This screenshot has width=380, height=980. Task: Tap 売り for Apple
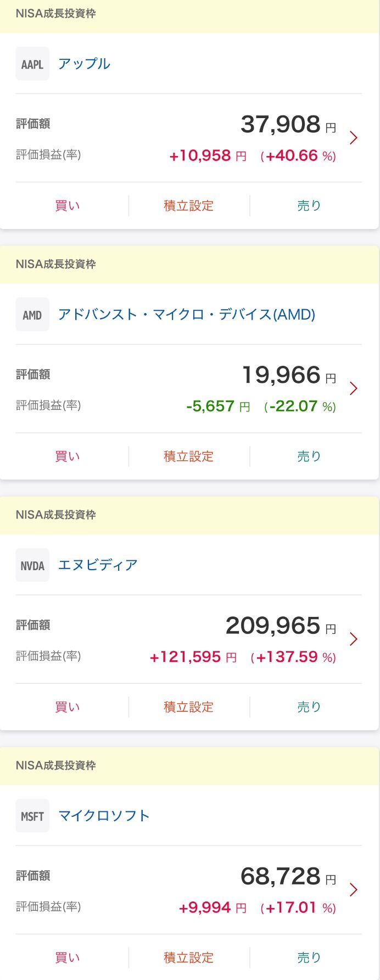(x=309, y=206)
